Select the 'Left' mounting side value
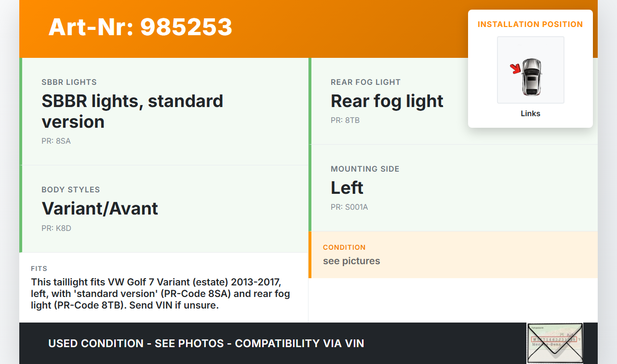Viewport: 617px width, 364px height. pos(347,188)
